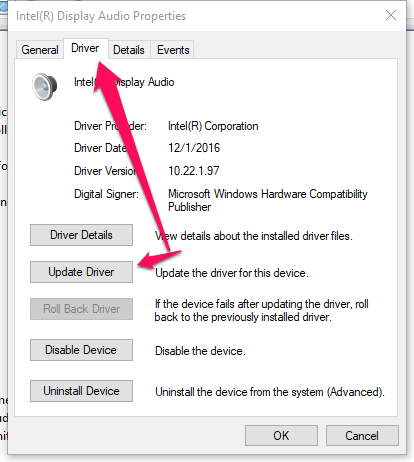The height and width of the screenshot is (462, 414).
Task: Select the Intel(R) Corporation provider text
Action: coord(213,126)
